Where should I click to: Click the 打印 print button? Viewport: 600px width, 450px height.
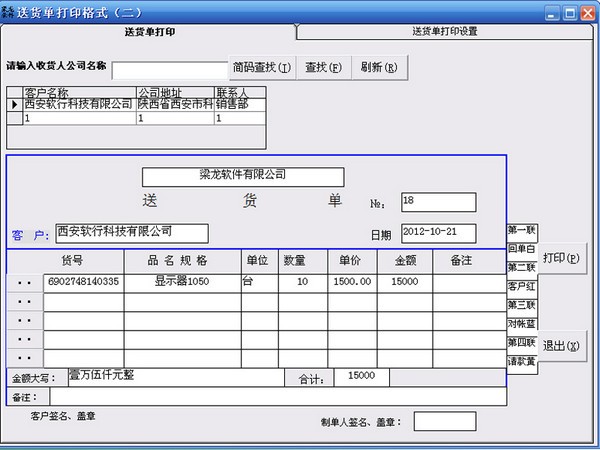click(560, 258)
